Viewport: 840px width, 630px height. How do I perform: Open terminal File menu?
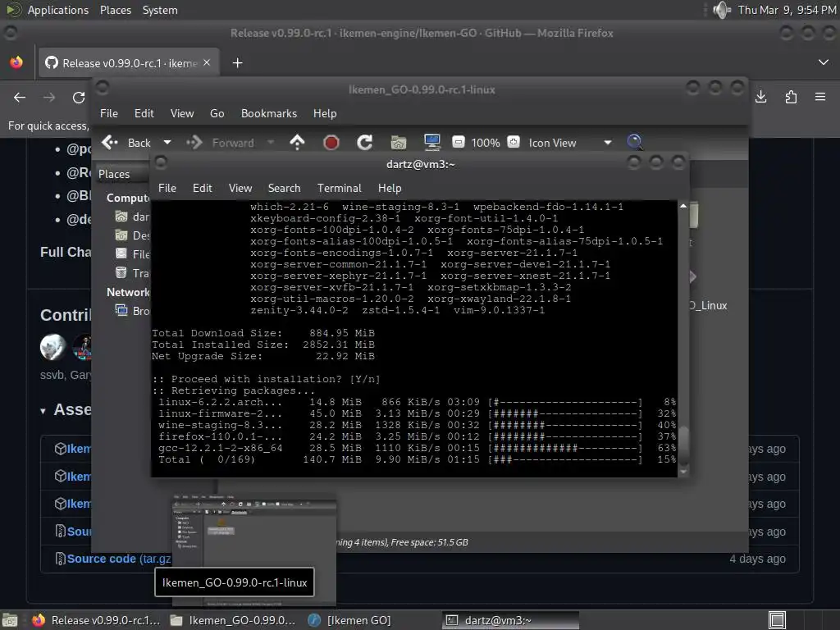tap(167, 188)
